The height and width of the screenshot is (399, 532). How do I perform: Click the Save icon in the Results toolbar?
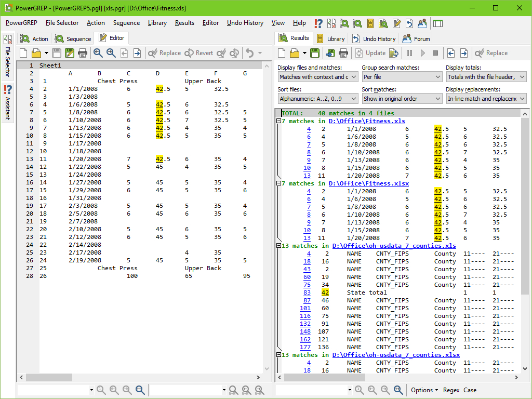click(315, 53)
